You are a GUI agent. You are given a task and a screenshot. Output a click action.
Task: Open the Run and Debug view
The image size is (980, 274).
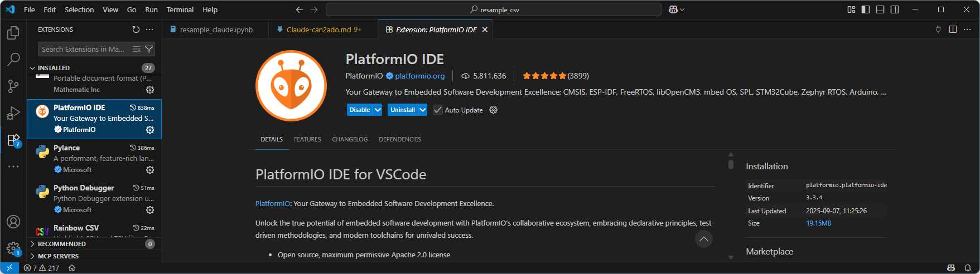point(13,113)
